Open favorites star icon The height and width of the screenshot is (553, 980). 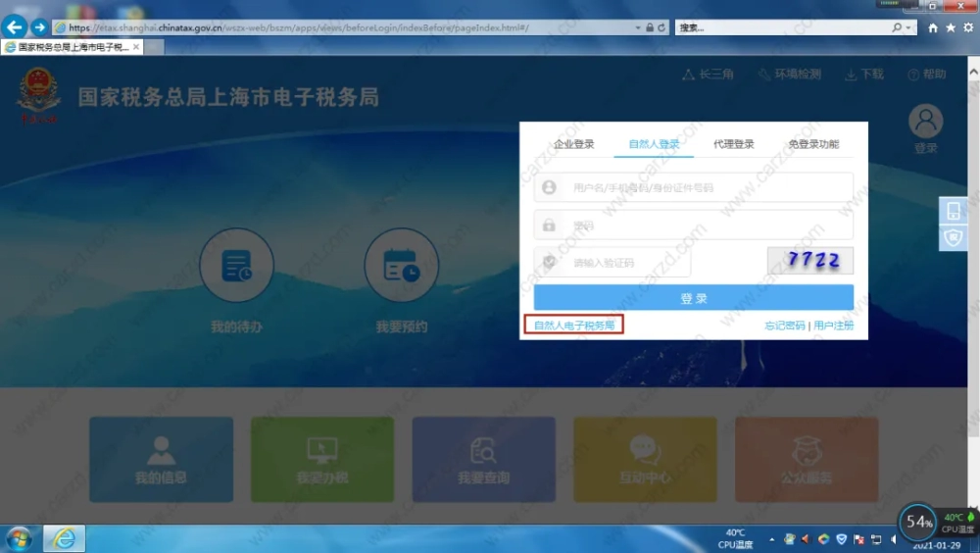951,27
